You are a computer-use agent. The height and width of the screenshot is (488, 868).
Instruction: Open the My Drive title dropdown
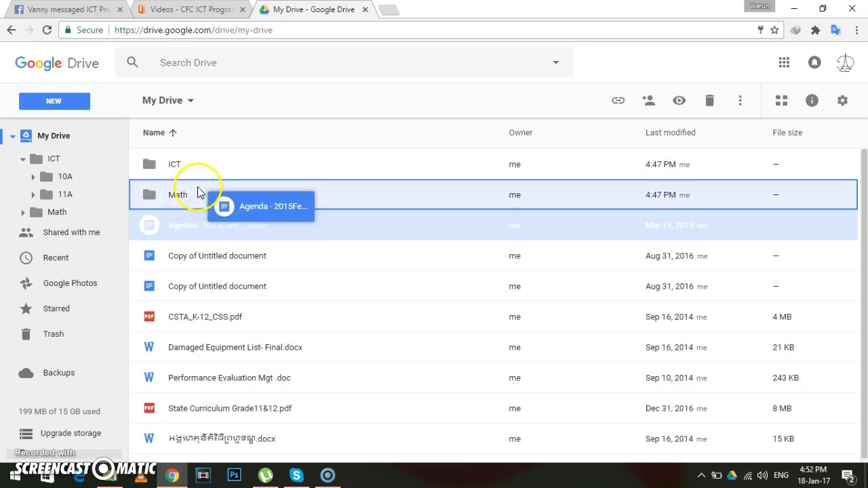[168, 100]
